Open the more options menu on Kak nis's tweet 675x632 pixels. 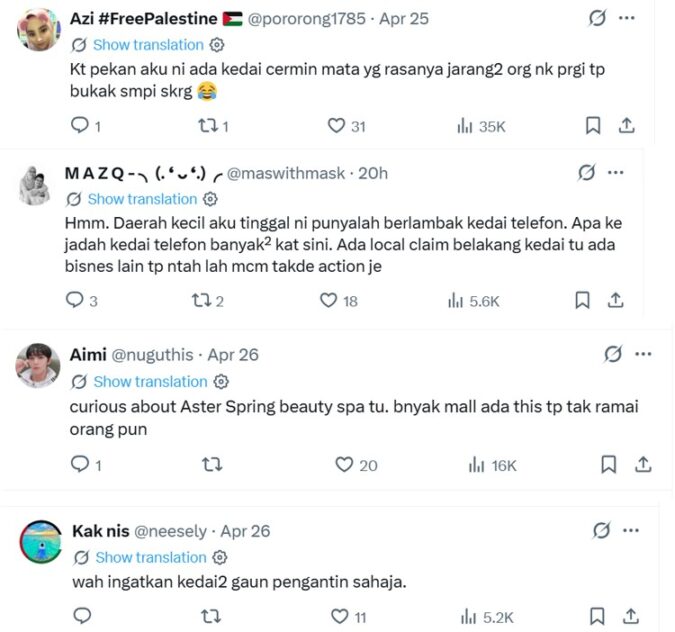coord(636,530)
